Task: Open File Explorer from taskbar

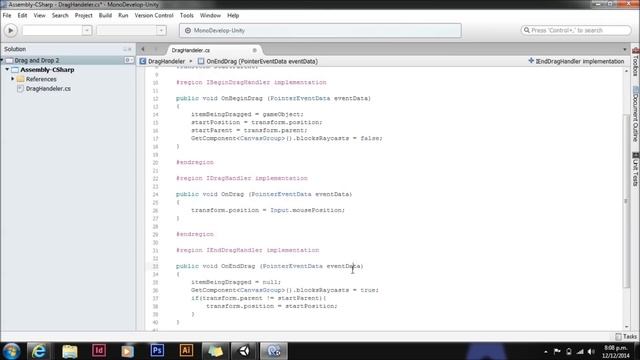Action: (70, 351)
